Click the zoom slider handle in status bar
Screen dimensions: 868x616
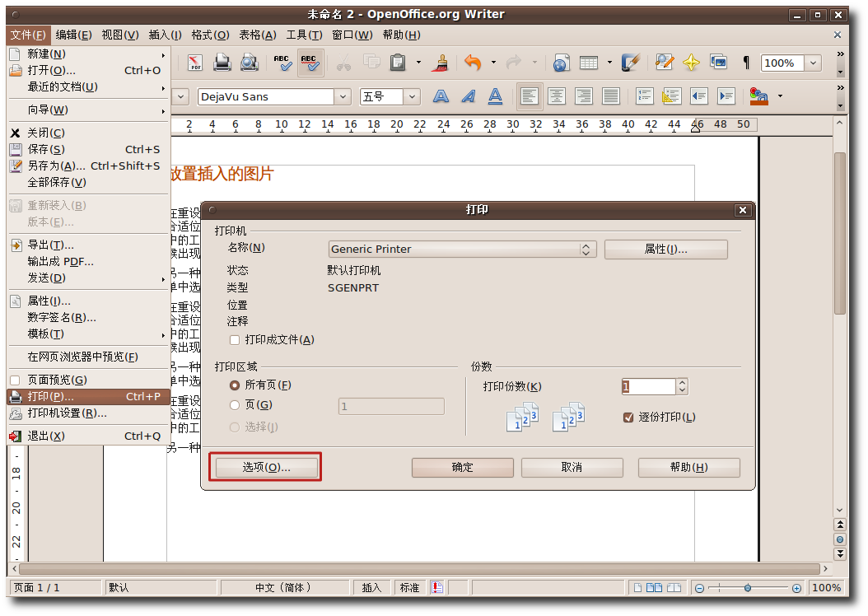747,588
